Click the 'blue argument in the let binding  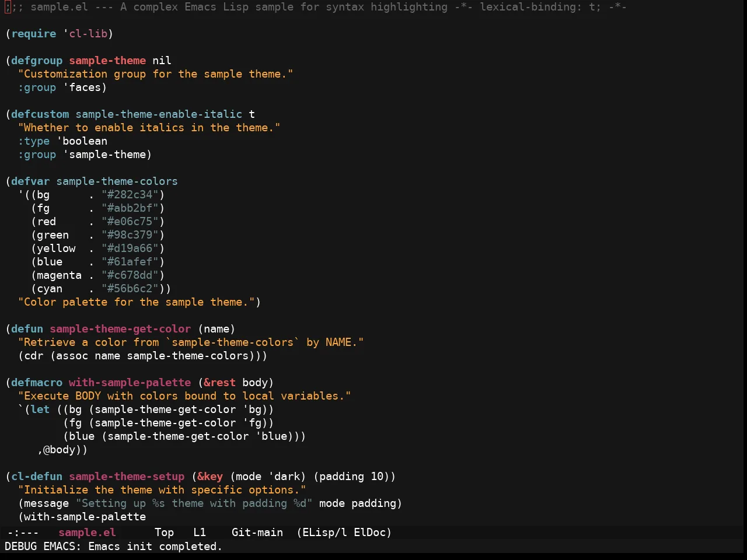point(271,436)
